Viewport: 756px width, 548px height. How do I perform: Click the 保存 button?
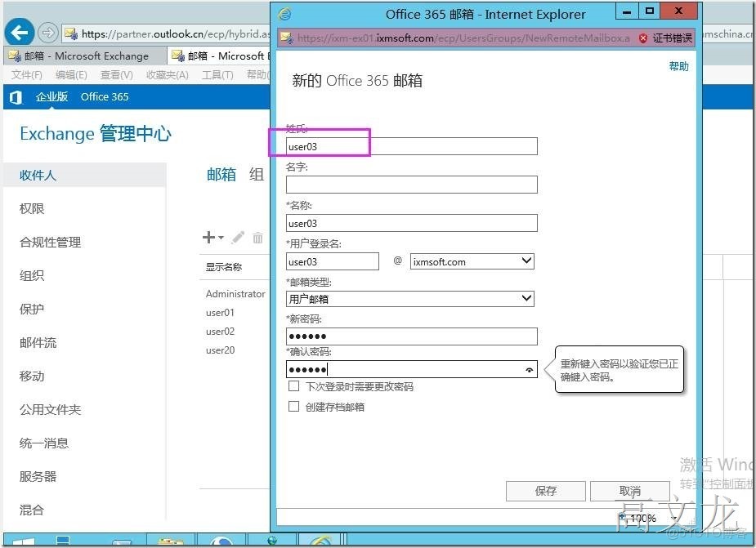(x=545, y=491)
